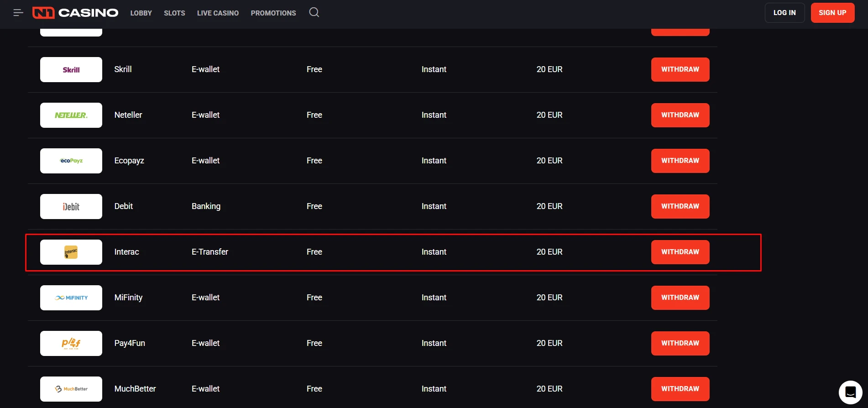Select the ecoPayz logo tile
This screenshot has height=408, width=868.
(71, 161)
